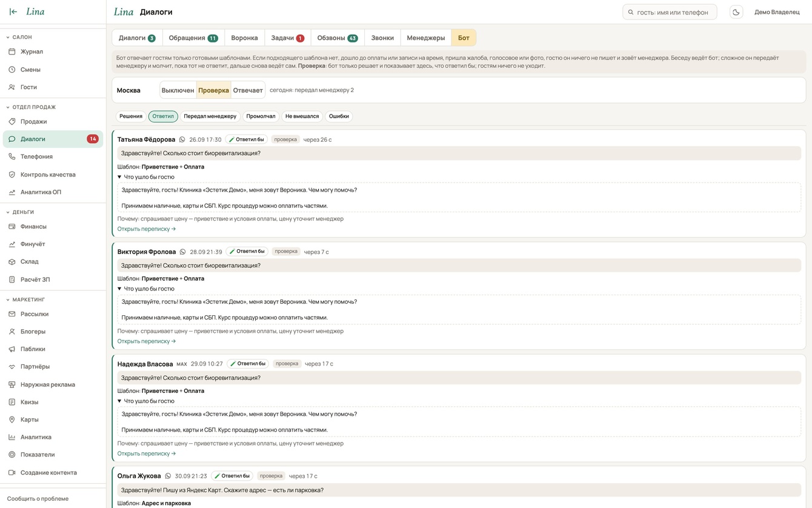
Task: Click the Создание контента camera icon
Action: (12, 472)
